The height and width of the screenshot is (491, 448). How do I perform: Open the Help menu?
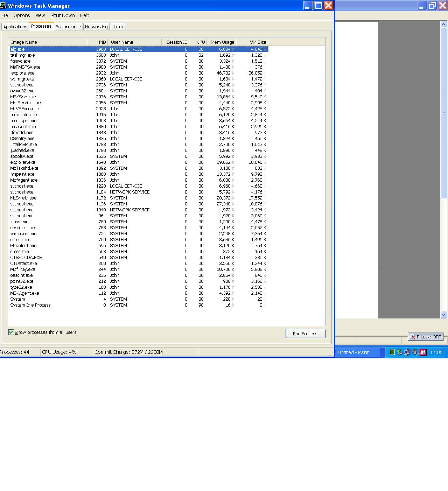click(x=85, y=15)
